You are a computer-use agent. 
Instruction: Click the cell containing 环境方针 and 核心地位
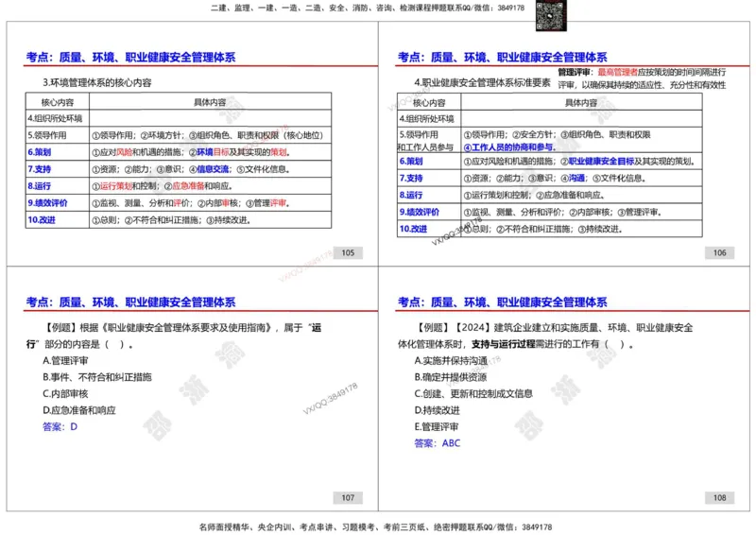point(210,135)
